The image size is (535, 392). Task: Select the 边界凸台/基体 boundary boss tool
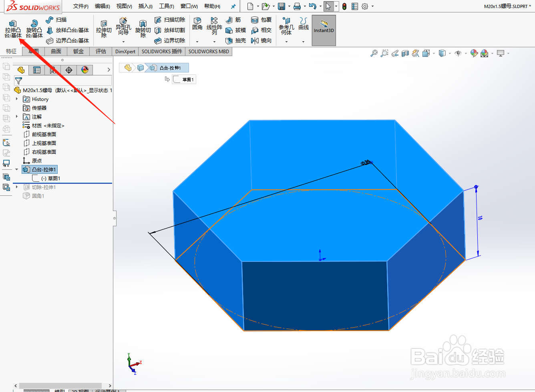tap(68, 40)
